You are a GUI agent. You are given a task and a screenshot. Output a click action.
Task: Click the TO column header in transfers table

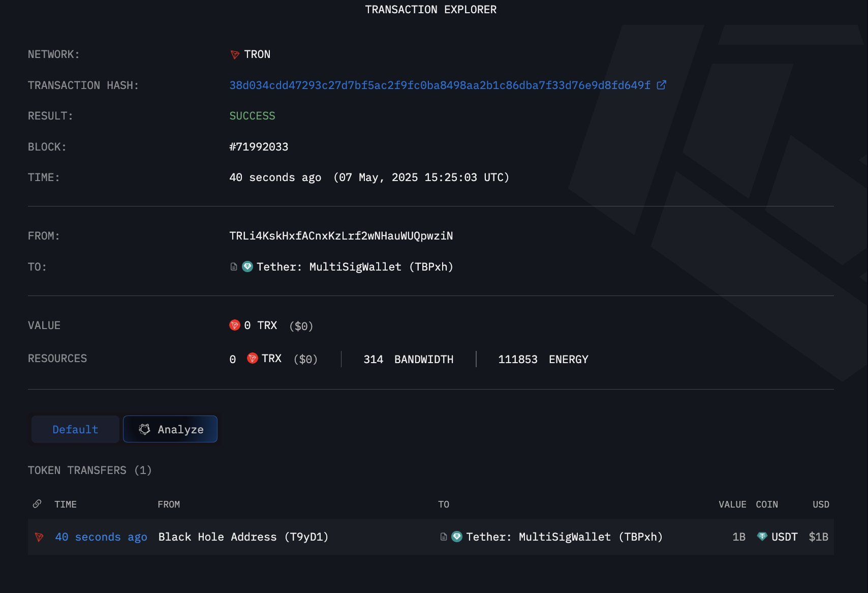(x=444, y=505)
